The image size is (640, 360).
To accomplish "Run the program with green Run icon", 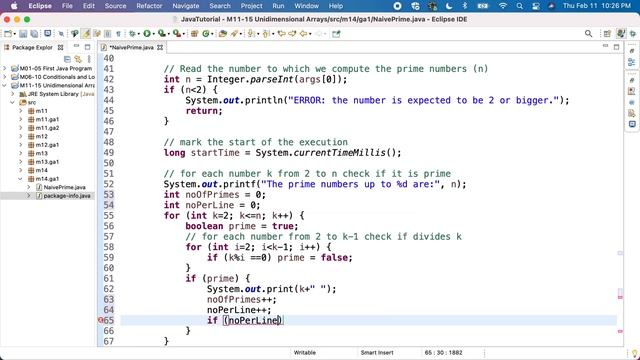I will [147, 34].
